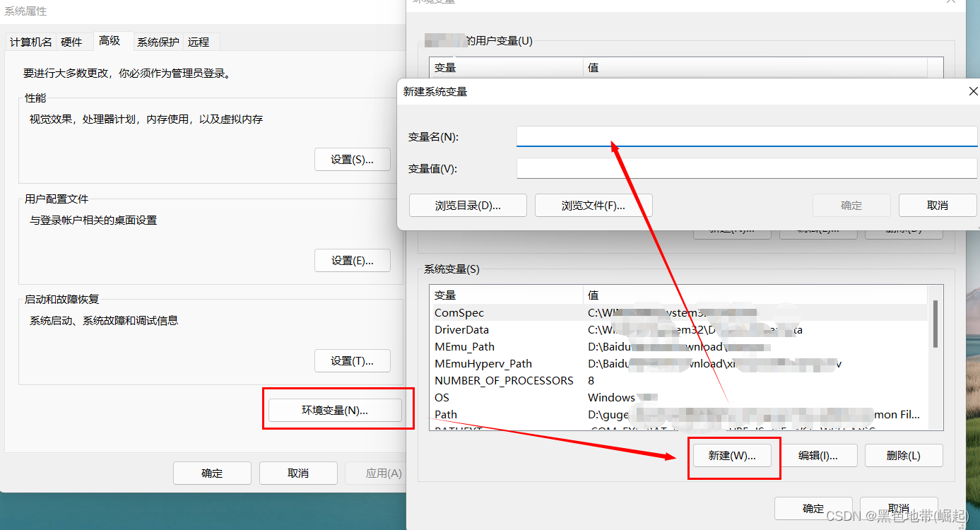The image size is (980, 530).
Task: Click the 值 column header in 用户变量
Action: click(755, 68)
